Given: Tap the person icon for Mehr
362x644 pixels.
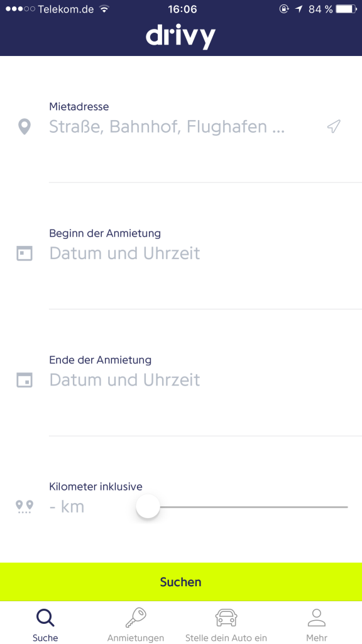Looking at the screenshot, I should coord(317,618).
